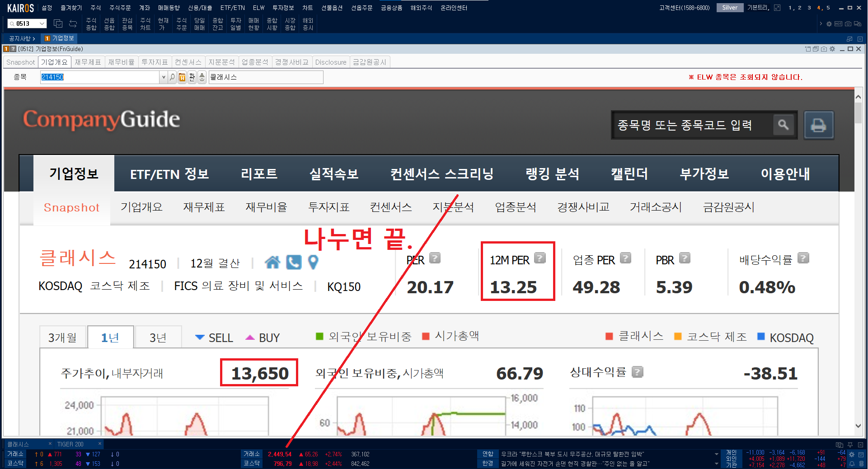Viewport: 868px width, 469px height.
Task: Click the 경쟁사비교 sub-navigation link
Action: (x=583, y=207)
